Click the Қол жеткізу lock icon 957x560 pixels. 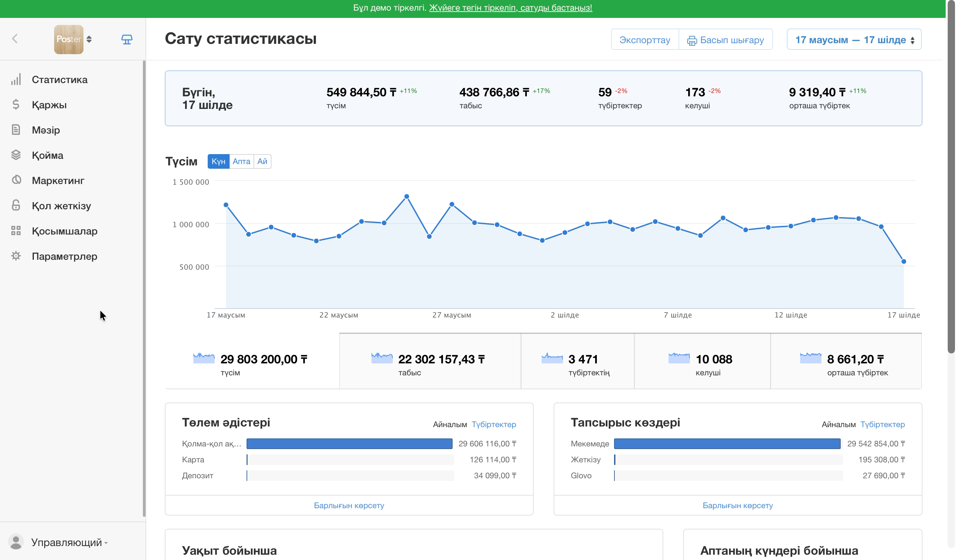pyautogui.click(x=16, y=205)
